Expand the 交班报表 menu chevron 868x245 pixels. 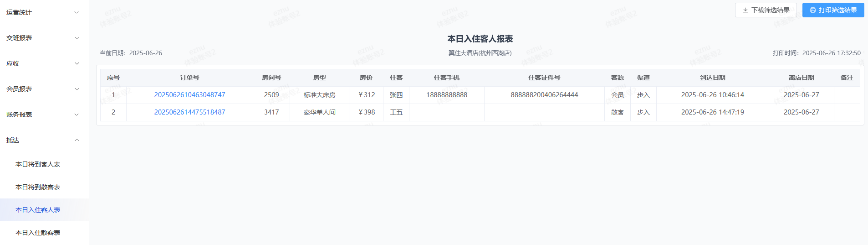(77, 38)
